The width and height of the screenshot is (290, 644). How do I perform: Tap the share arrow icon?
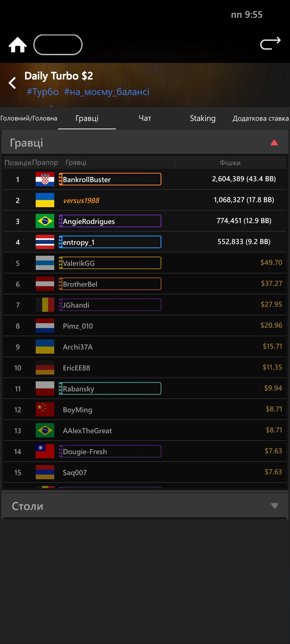click(270, 43)
